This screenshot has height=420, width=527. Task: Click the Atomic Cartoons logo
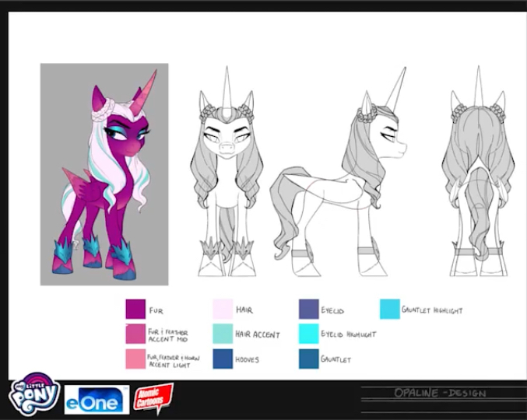click(153, 398)
